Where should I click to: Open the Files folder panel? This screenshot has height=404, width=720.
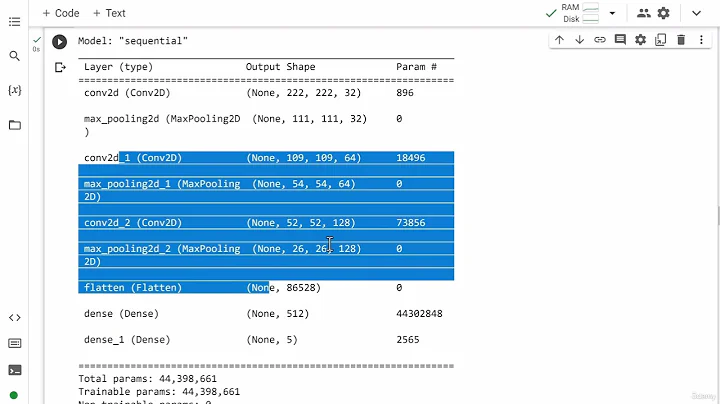(15, 125)
